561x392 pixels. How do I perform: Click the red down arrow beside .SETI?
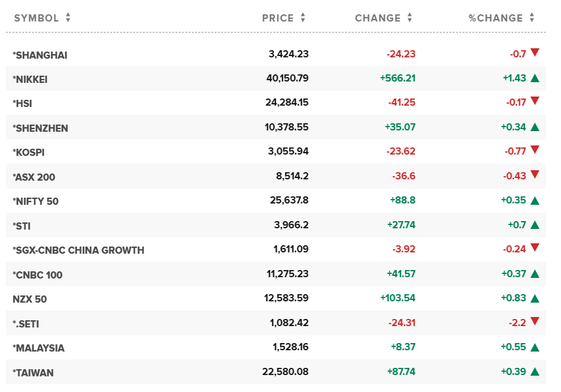pyautogui.click(x=535, y=321)
